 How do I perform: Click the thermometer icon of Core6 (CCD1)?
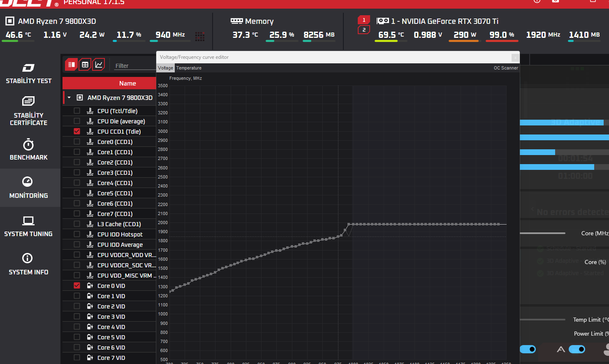[90, 204]
